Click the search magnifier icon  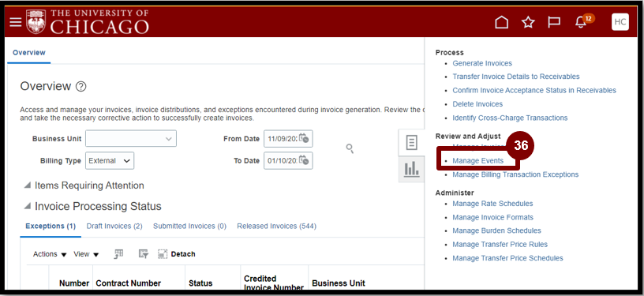coord(350,148)
